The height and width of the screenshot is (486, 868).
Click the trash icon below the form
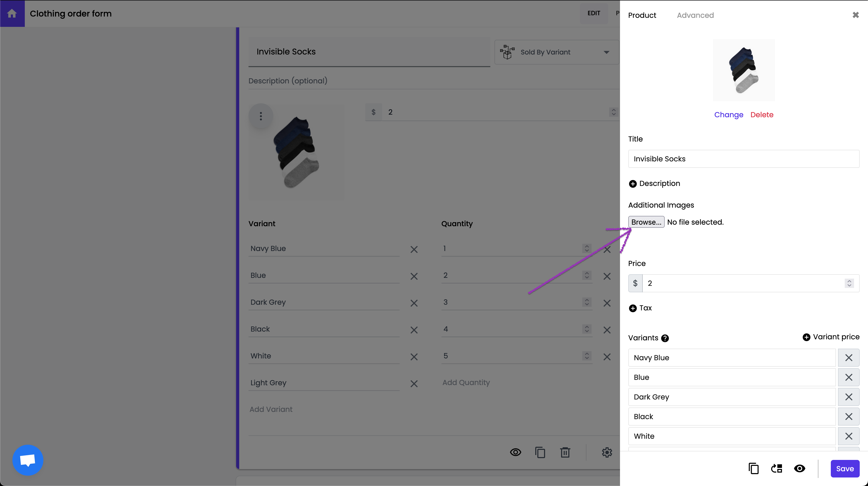(x=565, y=452)
